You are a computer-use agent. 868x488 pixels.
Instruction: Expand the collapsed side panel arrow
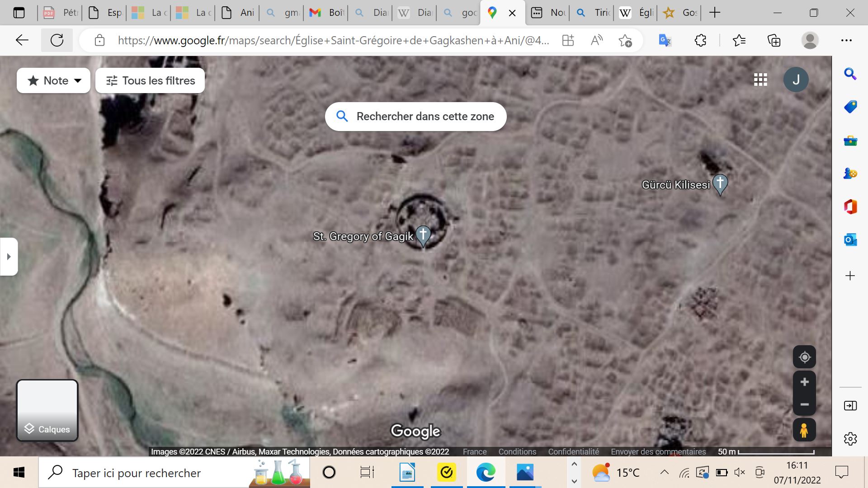click(x=9, y=257)
